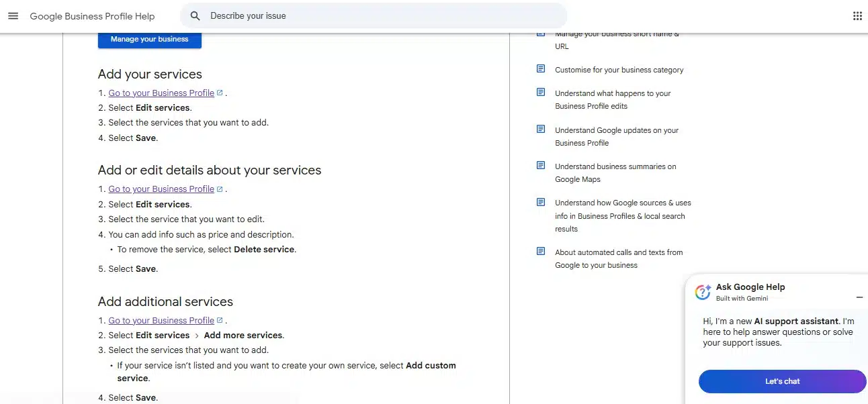Click the Add your services heading
The width and height of the screenshot is (868, 404).
coord(150,74)
